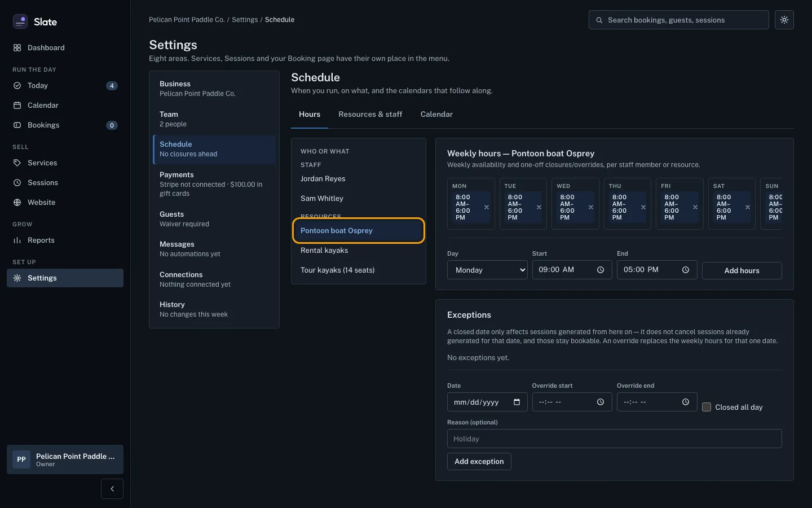Switch to Resources & staff tab
The width and height of the screenshot is (812, 508).
[370, 114]
